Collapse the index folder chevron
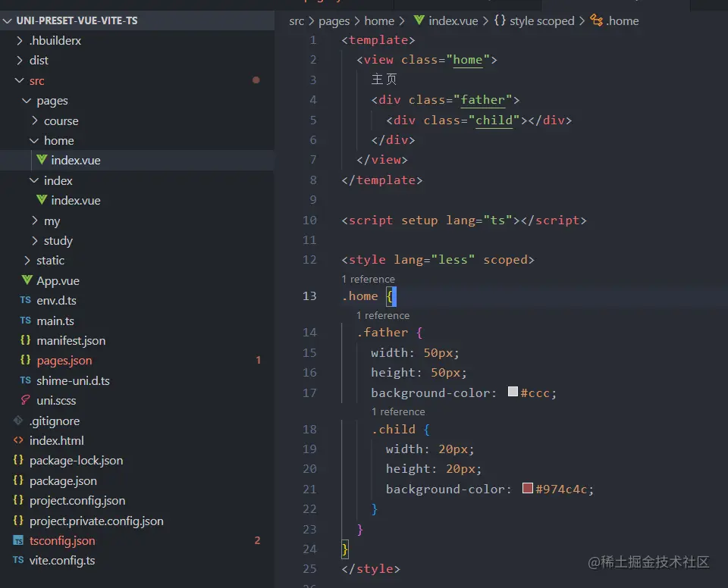Screen dimensions: 728x588 coord(34,180)
